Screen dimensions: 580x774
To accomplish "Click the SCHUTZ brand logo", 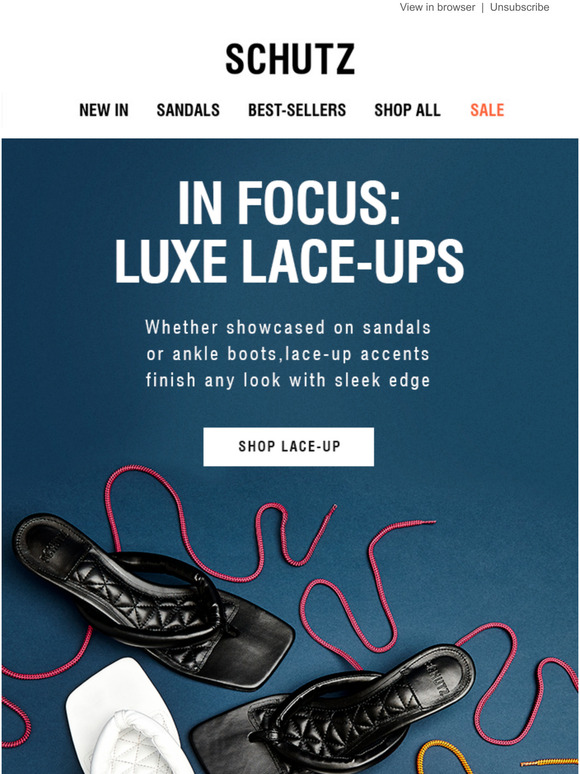I will 290,59.
